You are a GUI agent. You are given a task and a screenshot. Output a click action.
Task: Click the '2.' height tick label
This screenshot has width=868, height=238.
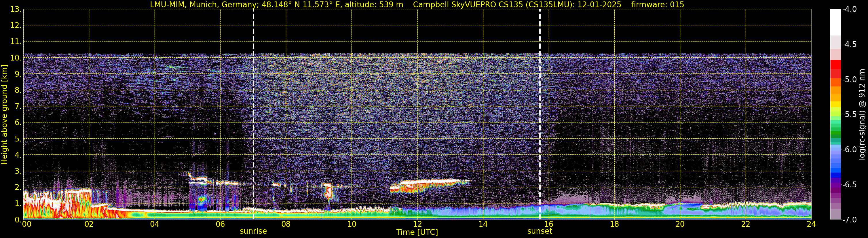(18, 188)
